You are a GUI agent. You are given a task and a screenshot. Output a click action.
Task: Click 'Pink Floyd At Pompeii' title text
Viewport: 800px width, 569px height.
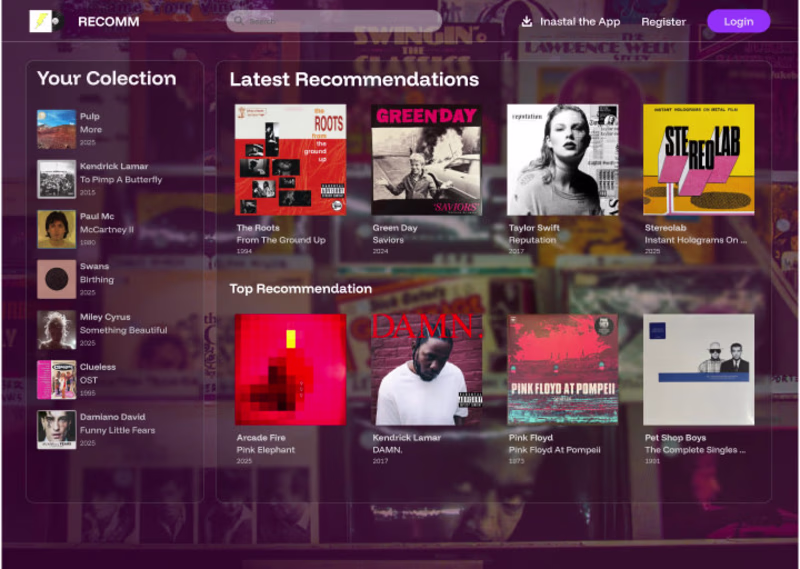[x=555, y=450]
